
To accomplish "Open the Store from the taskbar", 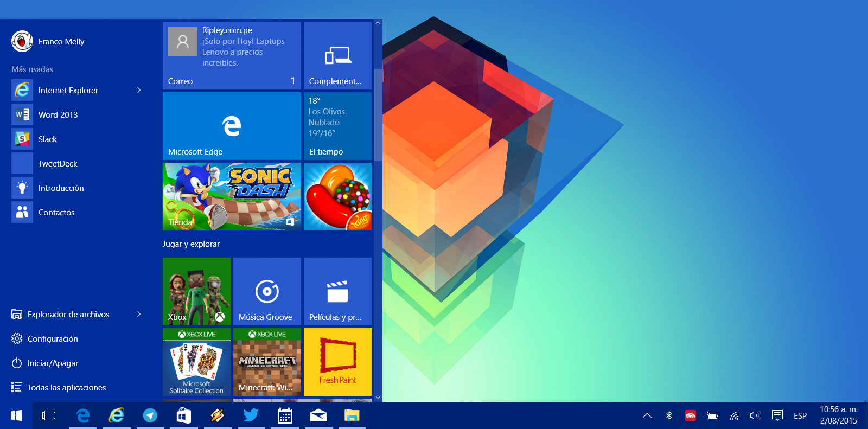I will [x=184, y=415].
